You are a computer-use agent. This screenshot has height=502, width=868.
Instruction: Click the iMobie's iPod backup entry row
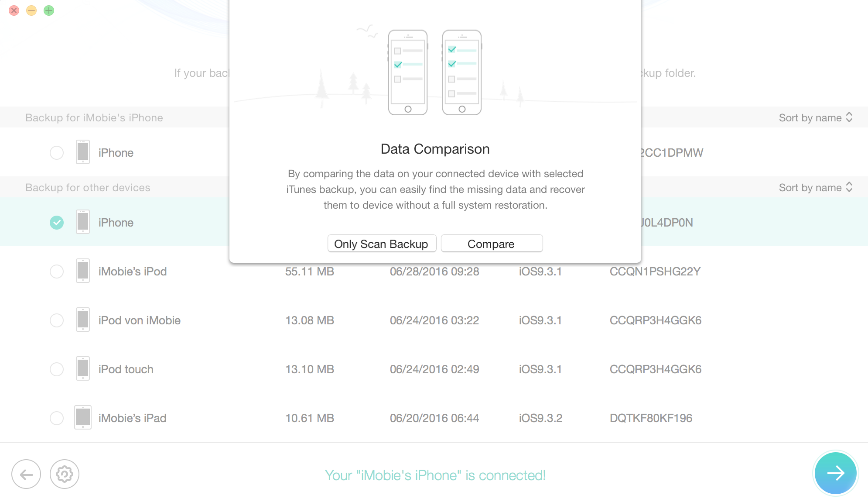(434, 271)
